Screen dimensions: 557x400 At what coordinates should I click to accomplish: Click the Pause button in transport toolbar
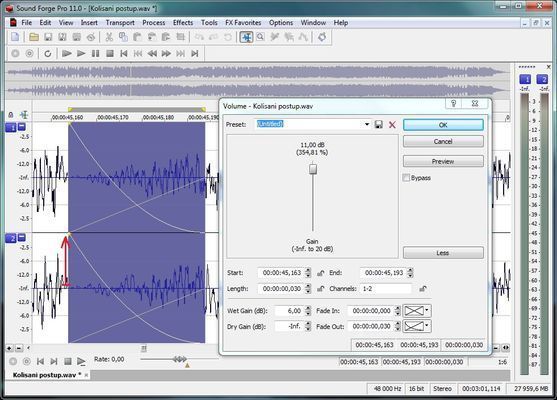coord(95,54)
